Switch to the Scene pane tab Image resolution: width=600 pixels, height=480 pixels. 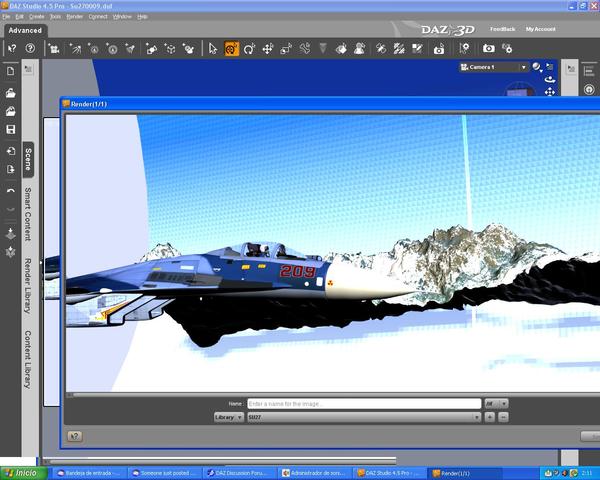(28, 160)
